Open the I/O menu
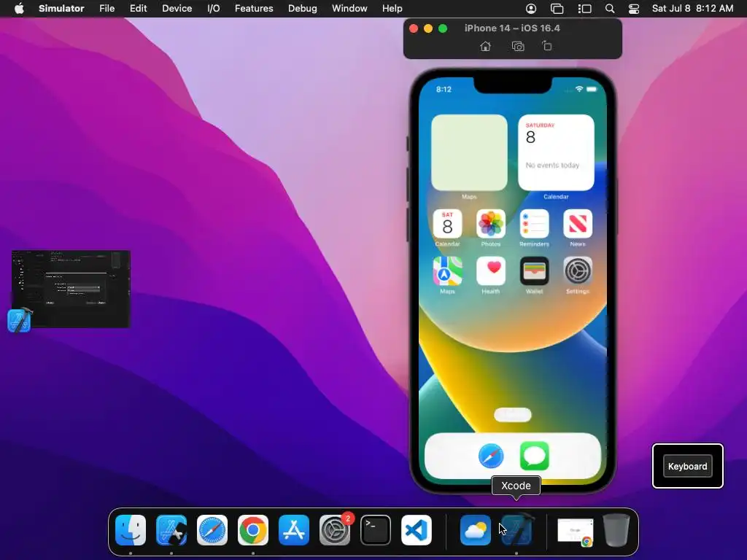Viewport: 747px width, 560px height. point(214,9)
